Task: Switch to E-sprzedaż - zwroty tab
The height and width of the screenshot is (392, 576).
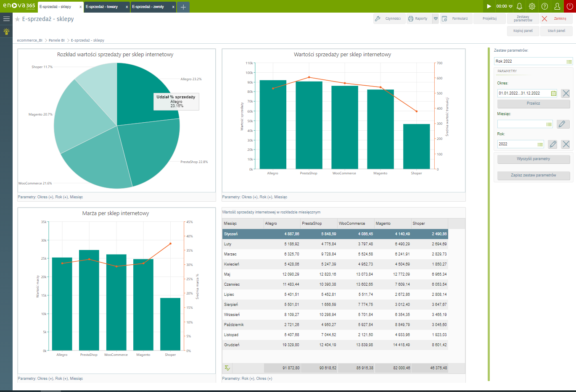Action: (x=148, y=7)
